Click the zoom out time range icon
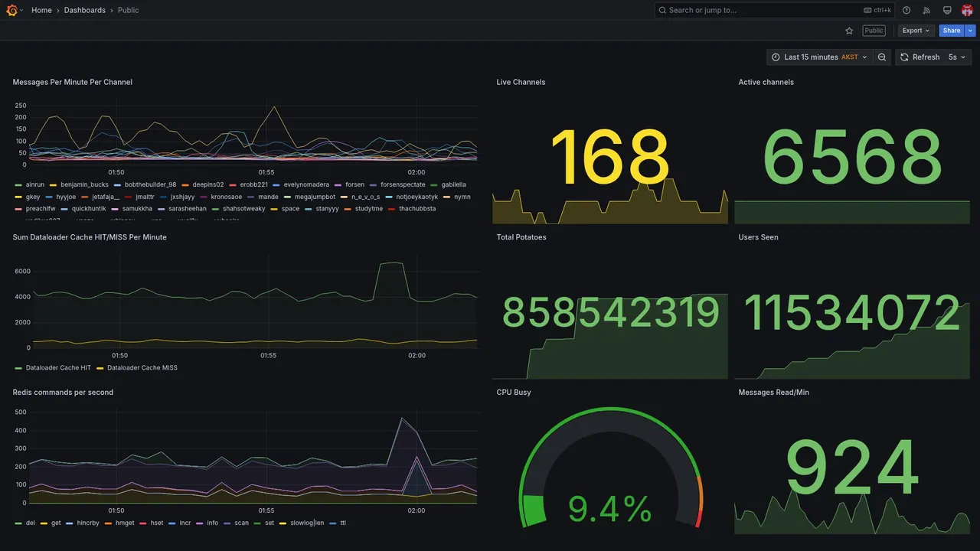 pyautogui.click(x=882, y=57)
